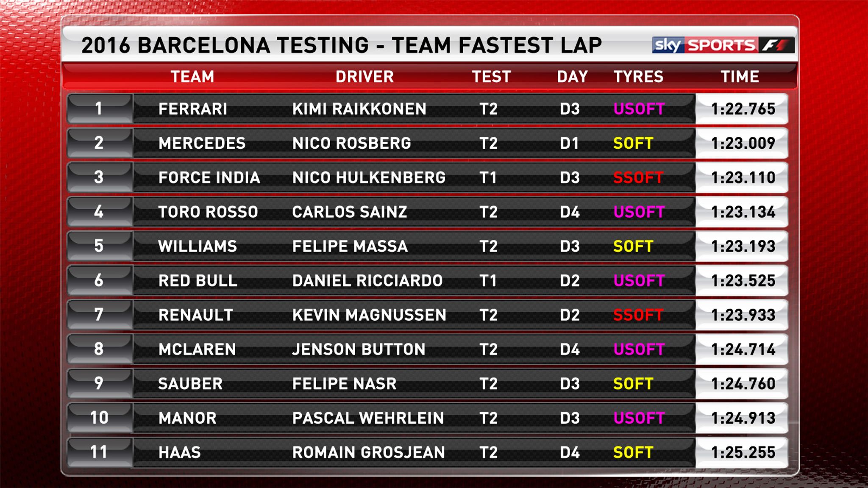Click the DRIVER column header
The height and width of the screenshot is (488, 868).
click(364, 77)
